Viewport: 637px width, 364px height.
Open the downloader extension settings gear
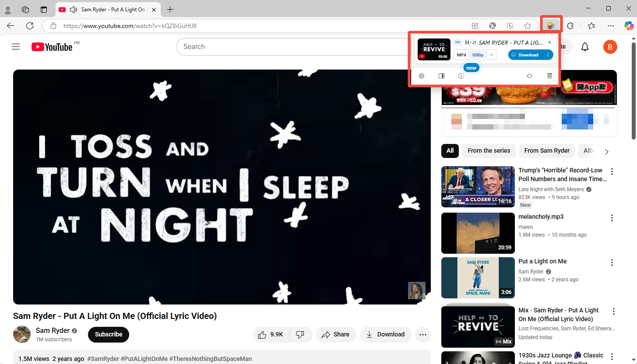[x=421, y=76]
